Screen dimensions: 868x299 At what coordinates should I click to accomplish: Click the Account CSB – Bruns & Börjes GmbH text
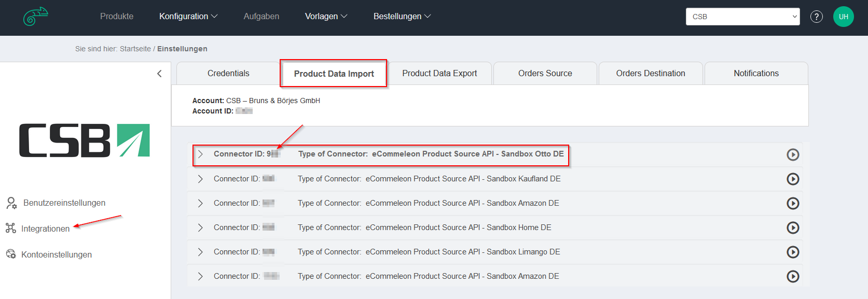[256, 101]
